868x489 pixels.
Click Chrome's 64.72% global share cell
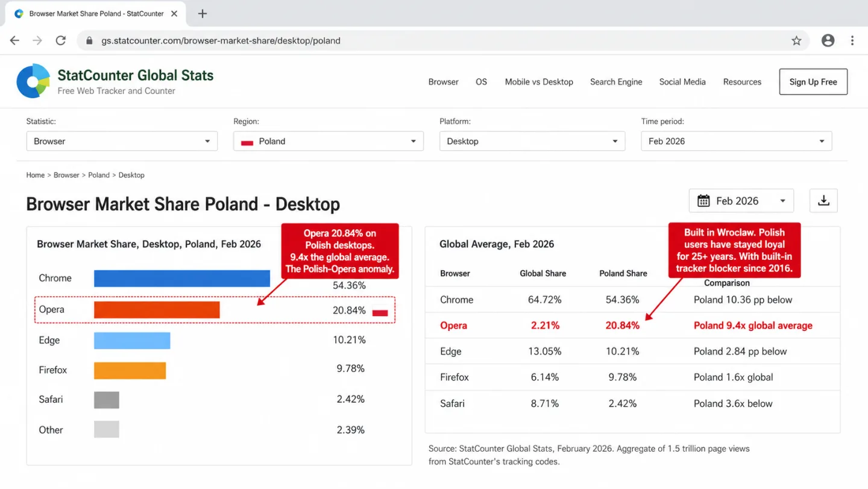(x=545, y=300)
